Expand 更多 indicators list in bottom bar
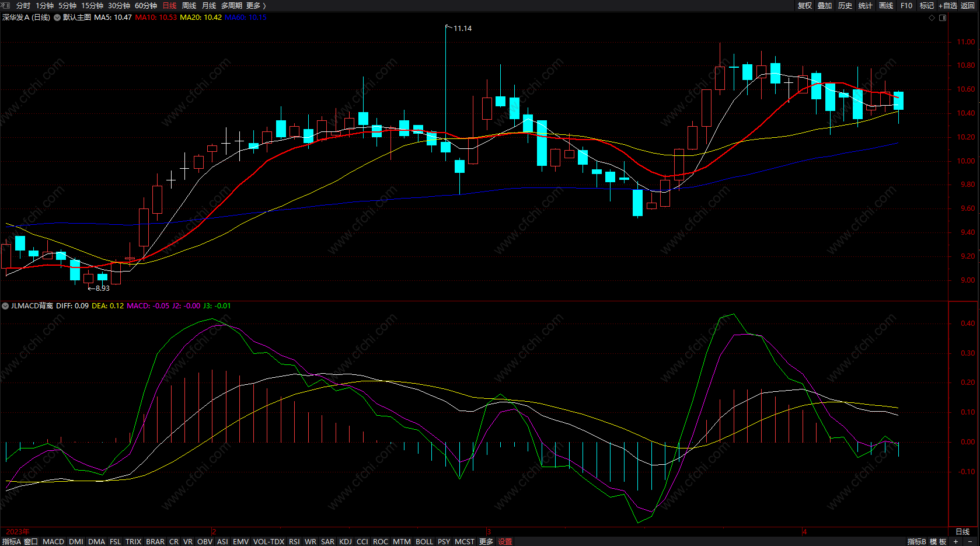980x546 pixels. (x=486, y=542)
